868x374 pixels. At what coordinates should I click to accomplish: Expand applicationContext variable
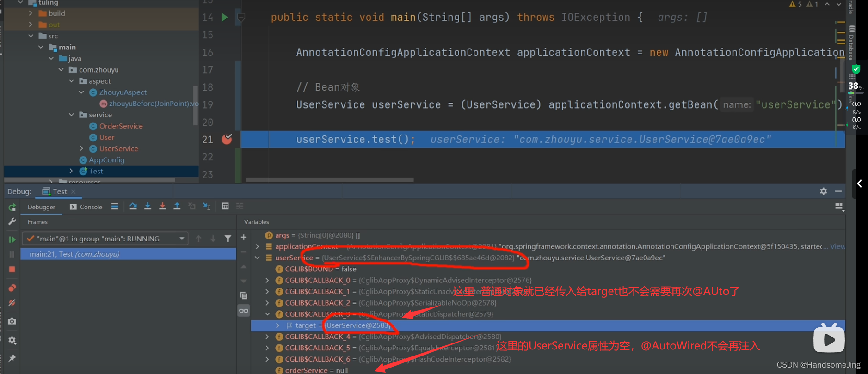point(258,246)
